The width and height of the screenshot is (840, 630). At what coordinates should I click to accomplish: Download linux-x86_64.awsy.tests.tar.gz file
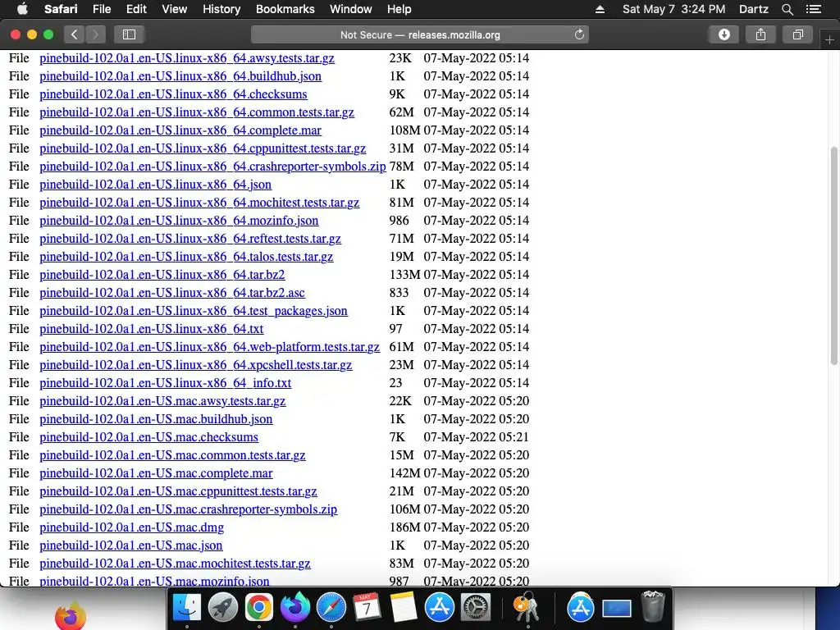pyautogui.click(x=187, y=58)
